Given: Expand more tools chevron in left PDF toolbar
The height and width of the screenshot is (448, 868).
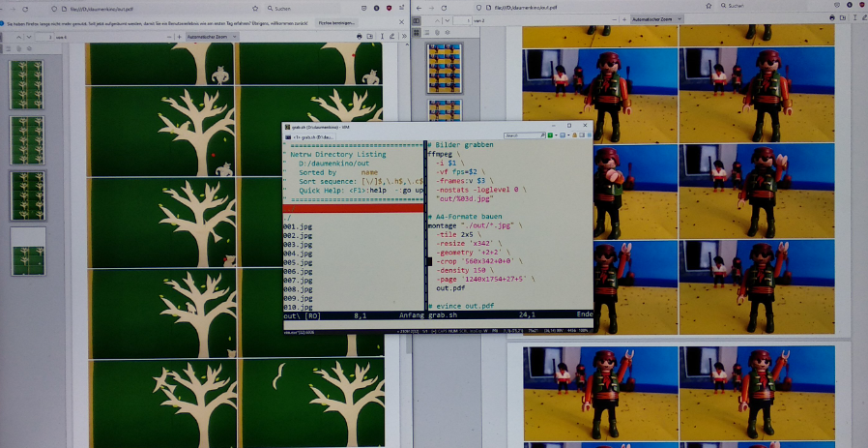Looking at the screenshot, I should (x=403, y=36).
